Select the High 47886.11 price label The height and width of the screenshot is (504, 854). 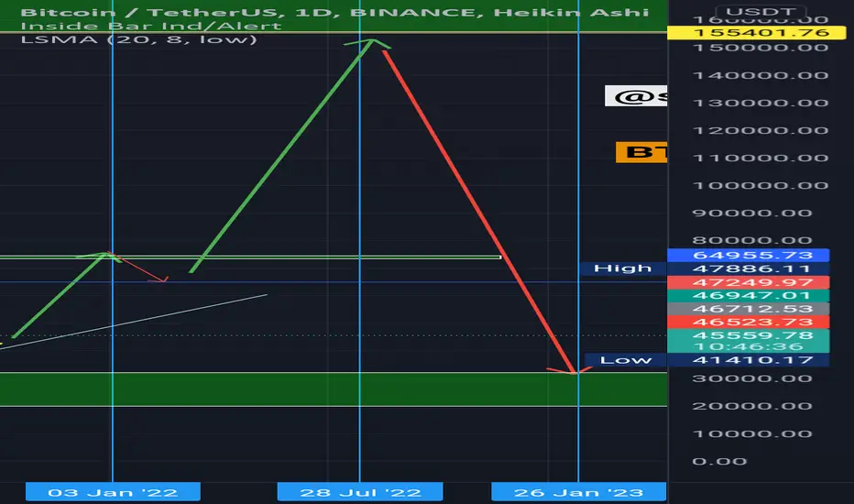point(749,268)
